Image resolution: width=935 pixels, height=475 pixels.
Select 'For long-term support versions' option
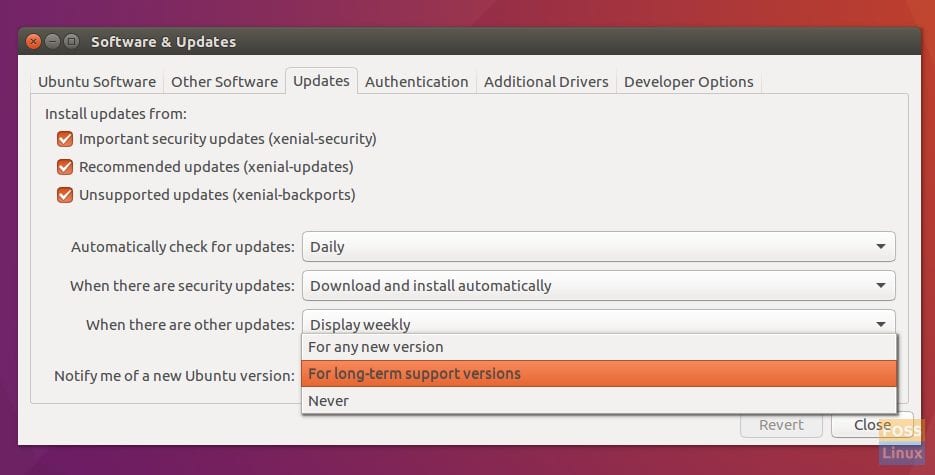click(599, 374)
